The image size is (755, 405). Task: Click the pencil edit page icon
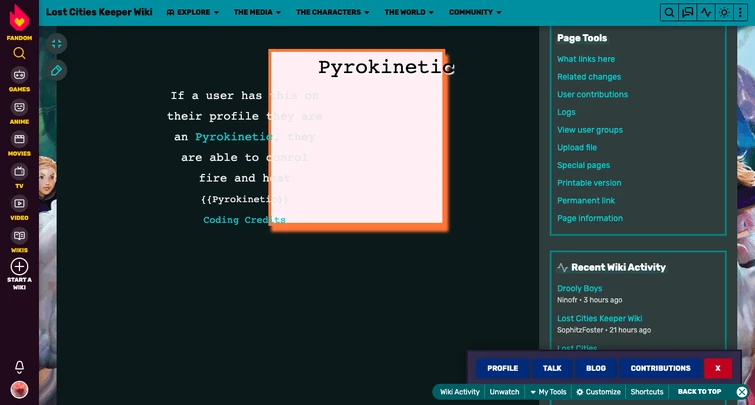pos(57,71)
